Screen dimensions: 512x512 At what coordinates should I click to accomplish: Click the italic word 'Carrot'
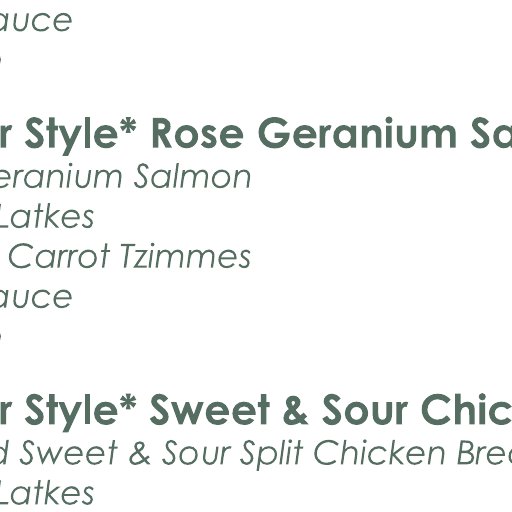point(59,256)
